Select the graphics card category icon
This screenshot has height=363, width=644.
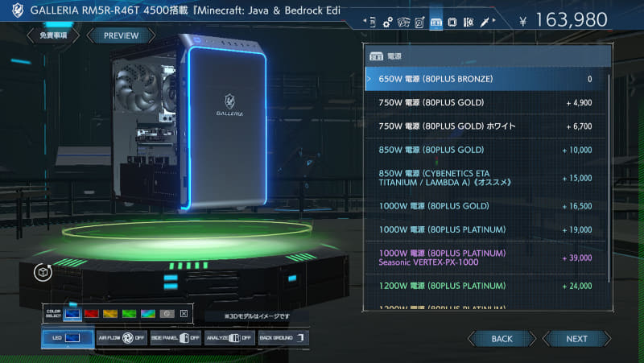(403, 23)
